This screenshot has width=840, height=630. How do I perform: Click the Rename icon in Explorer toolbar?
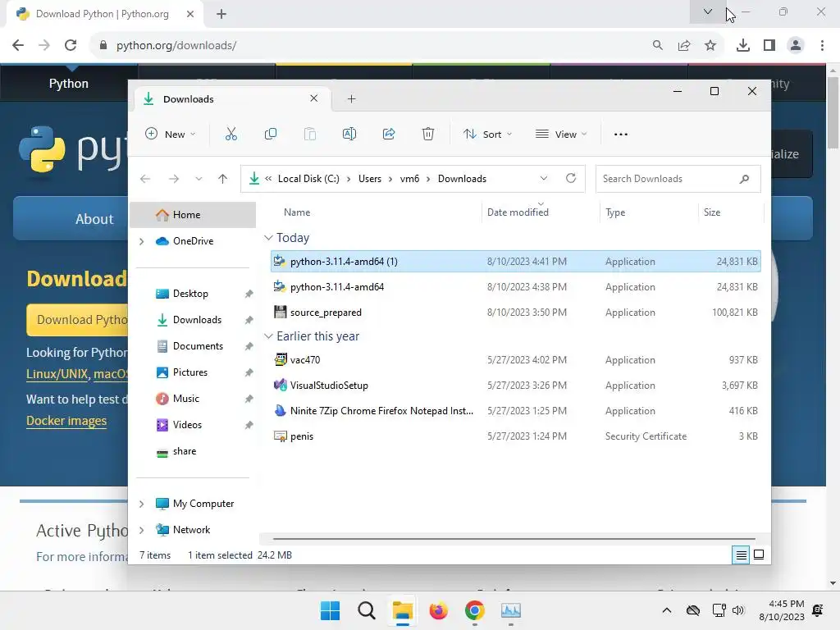pos(349,134)
